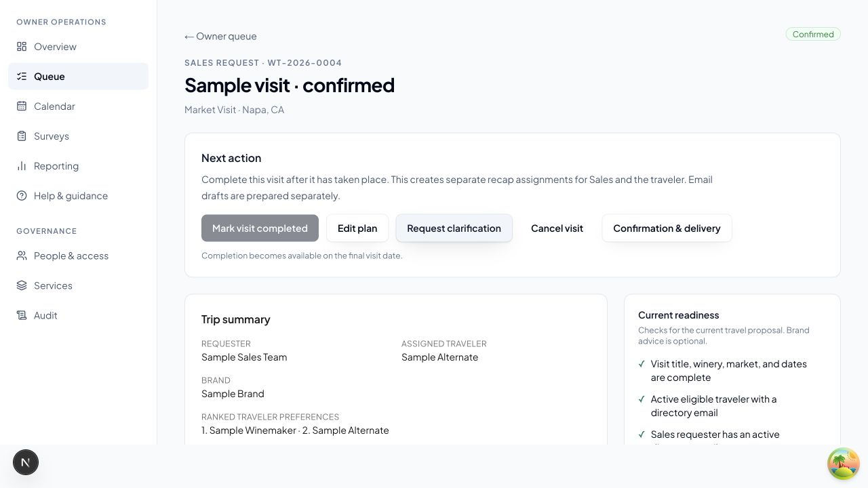868x488 pixels.
Task: Open Confirmation & delivery
Action: (667, 228)
